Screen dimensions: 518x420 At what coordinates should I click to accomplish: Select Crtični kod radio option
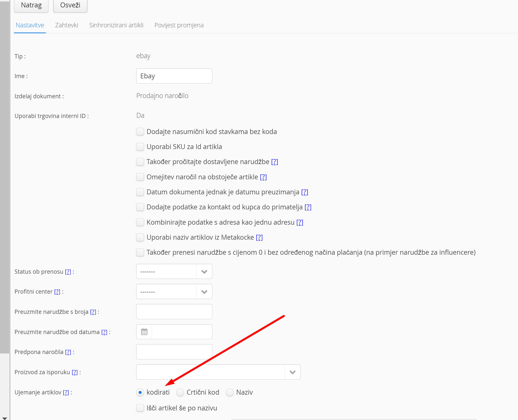click(x=180, y=392)
